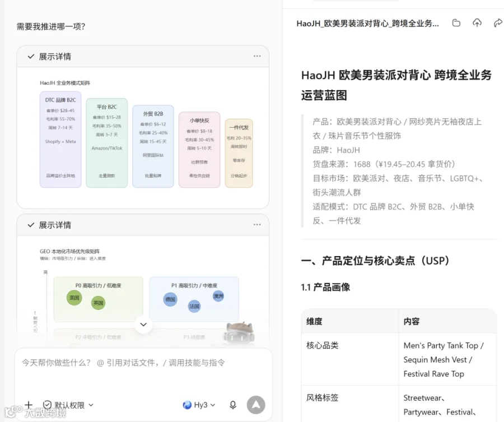Click the P0 高吸引力 / 低难度 quadrant label

pyautogui.click(x=99, y=285)
